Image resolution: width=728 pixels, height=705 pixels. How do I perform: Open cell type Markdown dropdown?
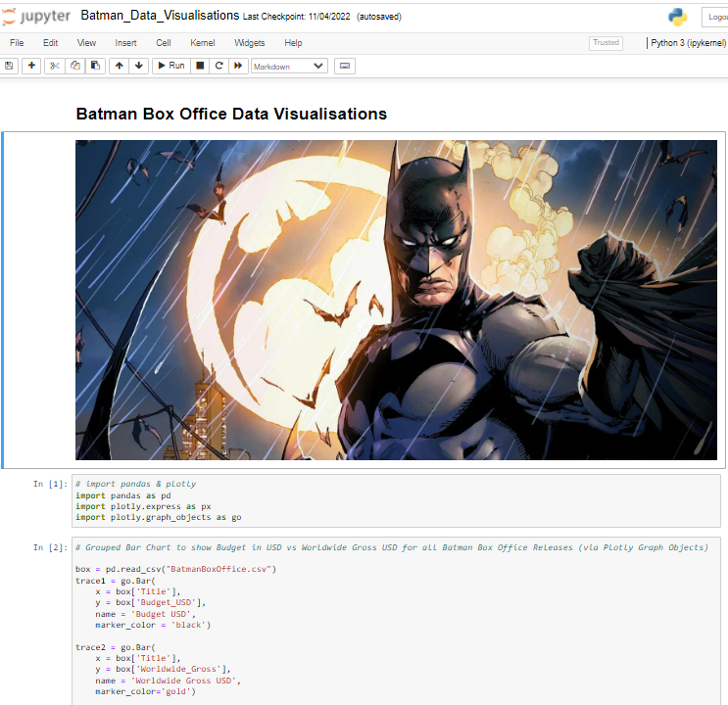pyautogui.click(x=289, y=66)
